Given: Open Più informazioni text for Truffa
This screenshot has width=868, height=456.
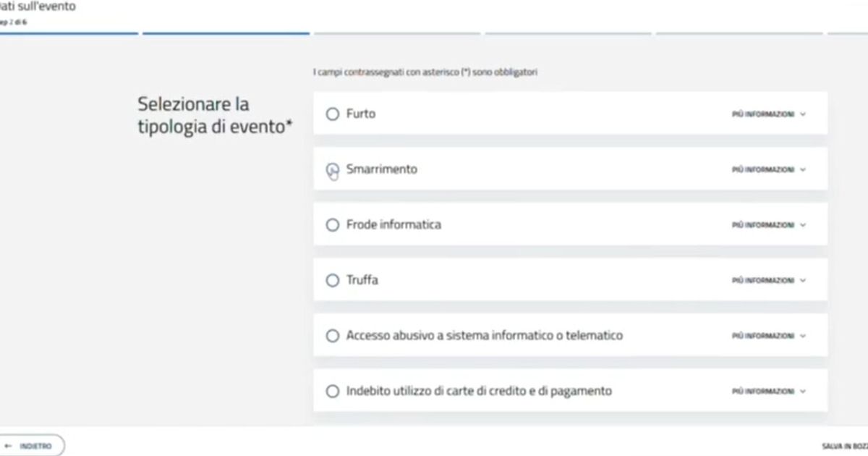Looking at the screenshot, I should 763,281.
